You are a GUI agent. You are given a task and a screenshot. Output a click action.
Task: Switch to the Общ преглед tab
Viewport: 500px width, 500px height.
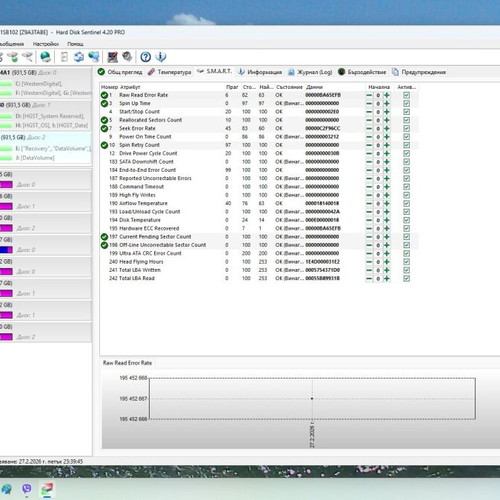[x=120, y=72]
